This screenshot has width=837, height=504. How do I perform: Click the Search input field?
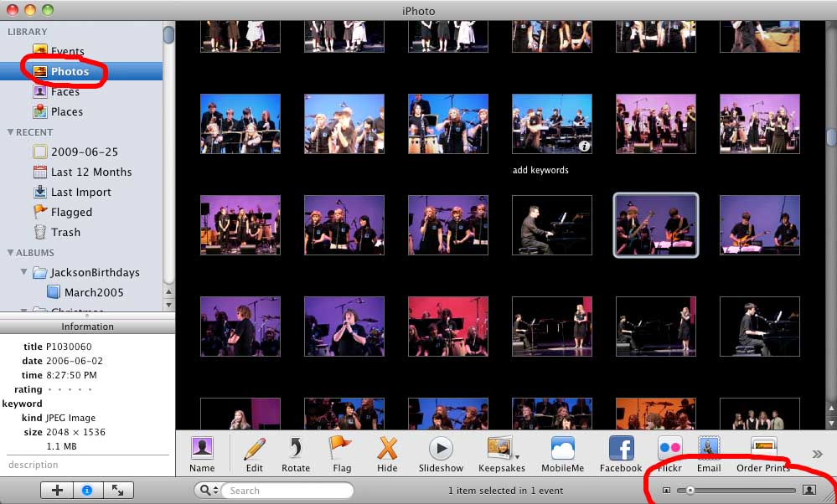point(285,490)
